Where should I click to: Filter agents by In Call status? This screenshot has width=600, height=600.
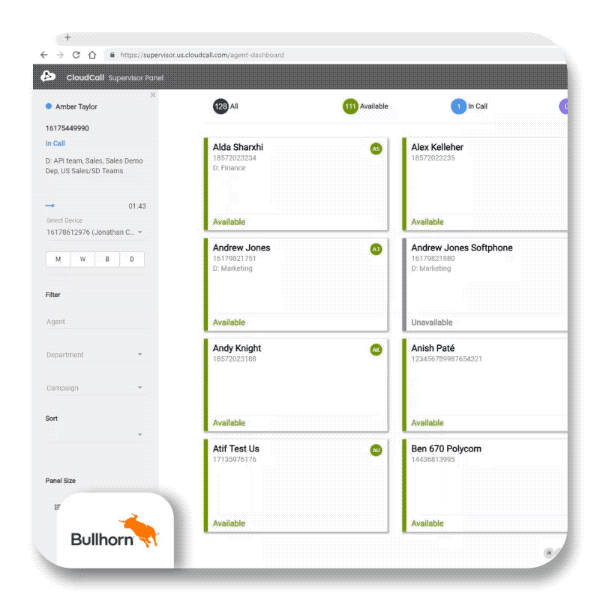(x=470, y=106)
